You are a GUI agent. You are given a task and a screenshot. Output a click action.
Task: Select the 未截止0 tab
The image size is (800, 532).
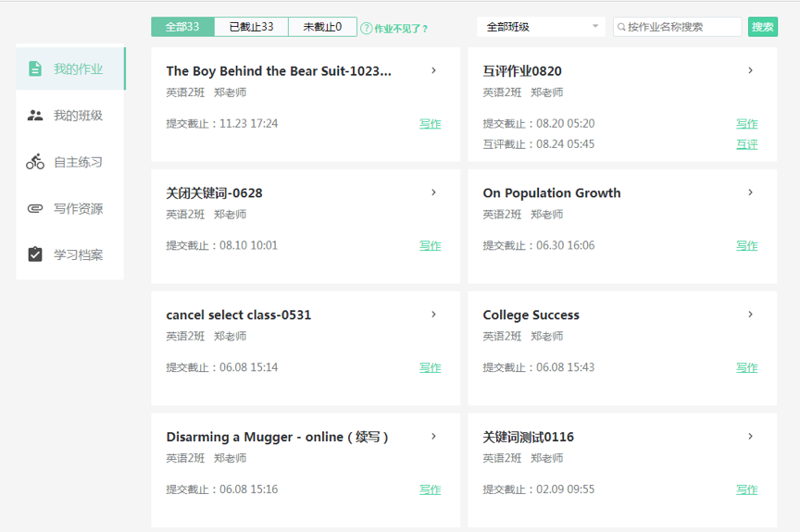pyautogui.click(x=322, y=27)
